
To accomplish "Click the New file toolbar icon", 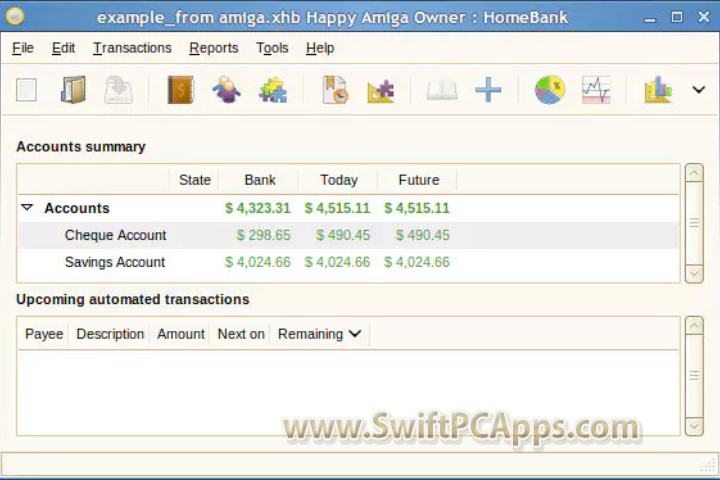I will click(x=26, y=90).
